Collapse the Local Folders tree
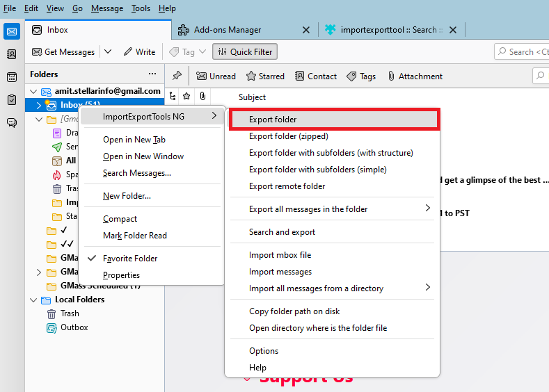The image size is (549, 392). pos(33,300)
